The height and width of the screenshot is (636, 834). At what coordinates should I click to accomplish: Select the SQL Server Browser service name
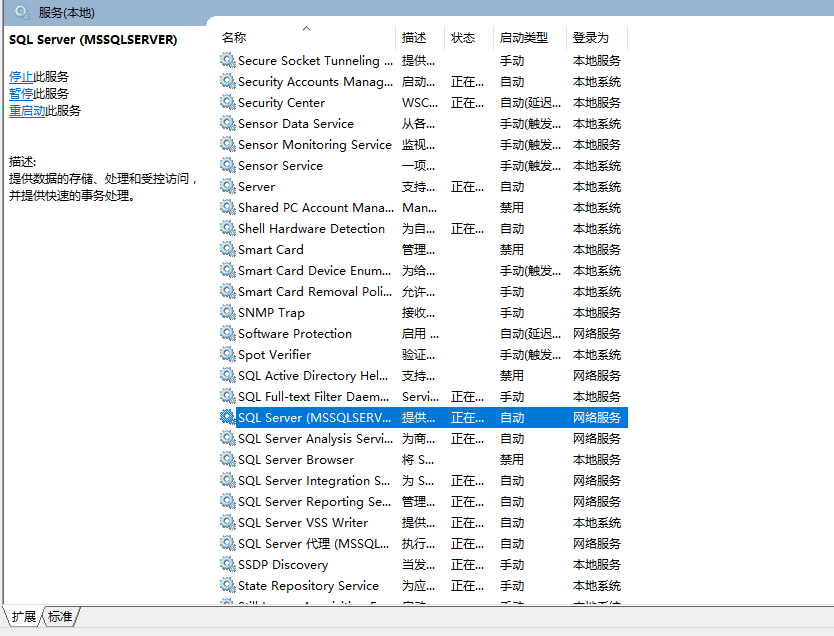pyautogui.click(x=296, y=459)
